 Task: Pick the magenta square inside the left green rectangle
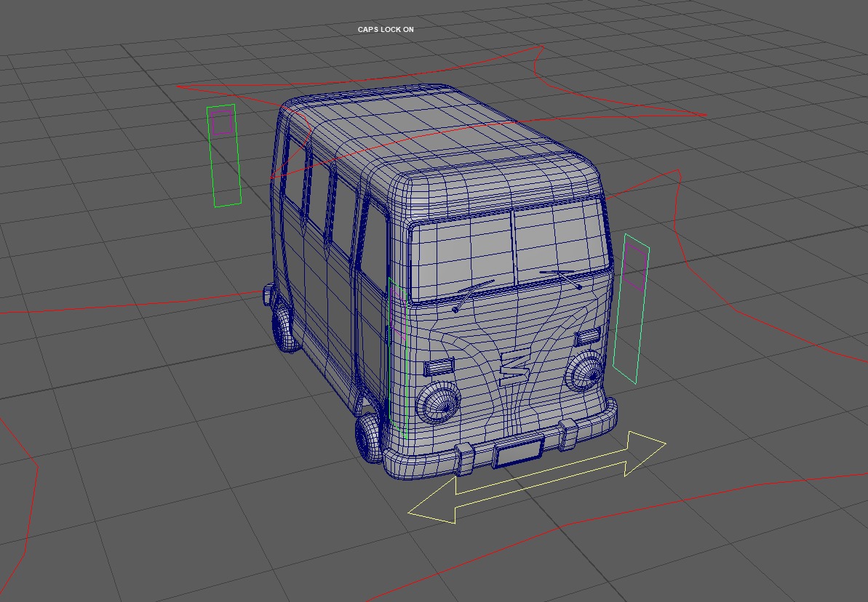point(221,123)
